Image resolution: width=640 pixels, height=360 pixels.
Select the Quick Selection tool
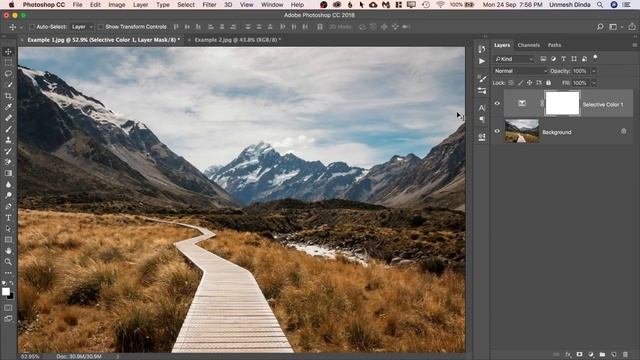pos(8,84)
